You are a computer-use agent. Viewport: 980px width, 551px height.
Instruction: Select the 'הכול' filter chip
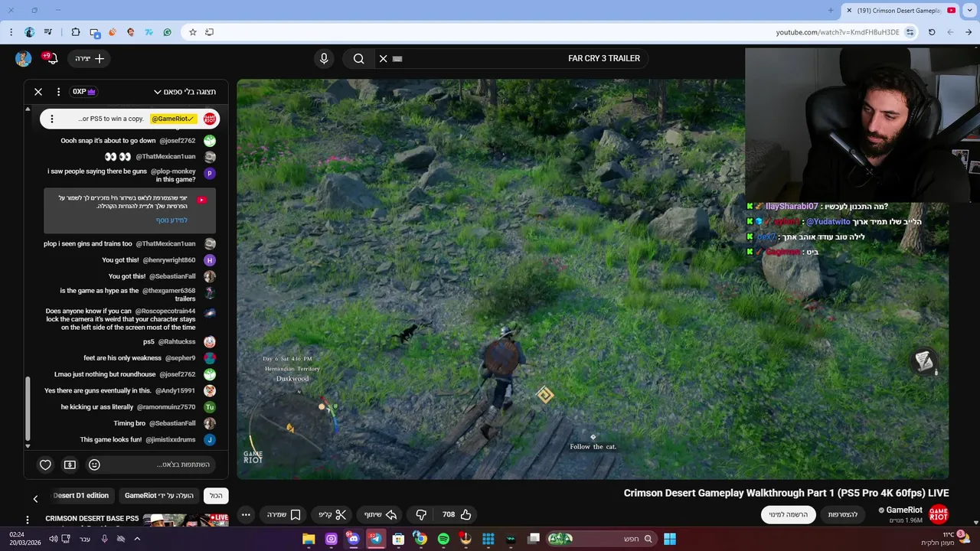coord(216,495)
